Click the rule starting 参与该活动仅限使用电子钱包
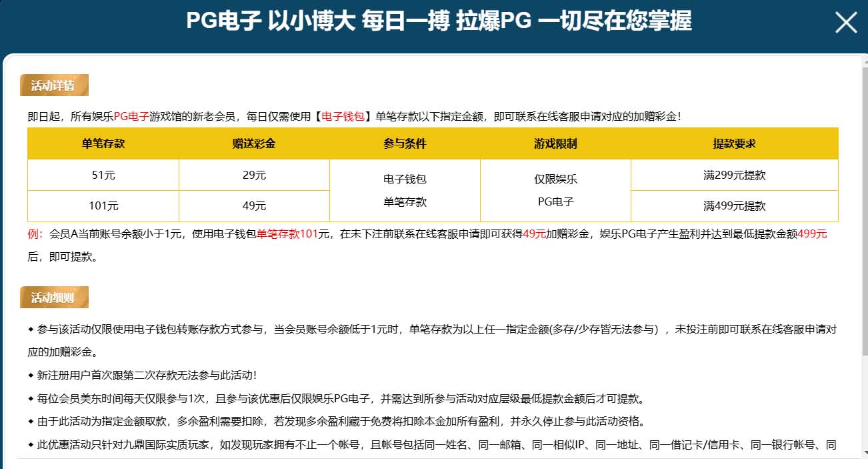 pyautogui.click(x=432, y=340)
